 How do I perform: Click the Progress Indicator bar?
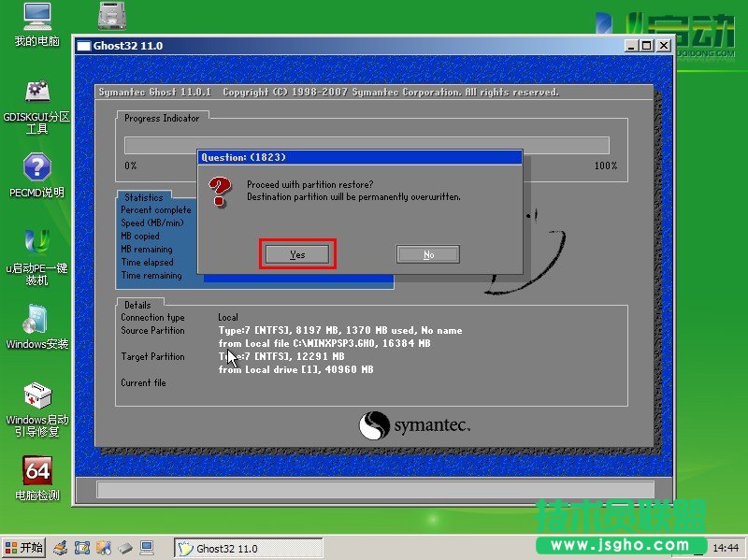pyautogui.click(x=367, y=145)
